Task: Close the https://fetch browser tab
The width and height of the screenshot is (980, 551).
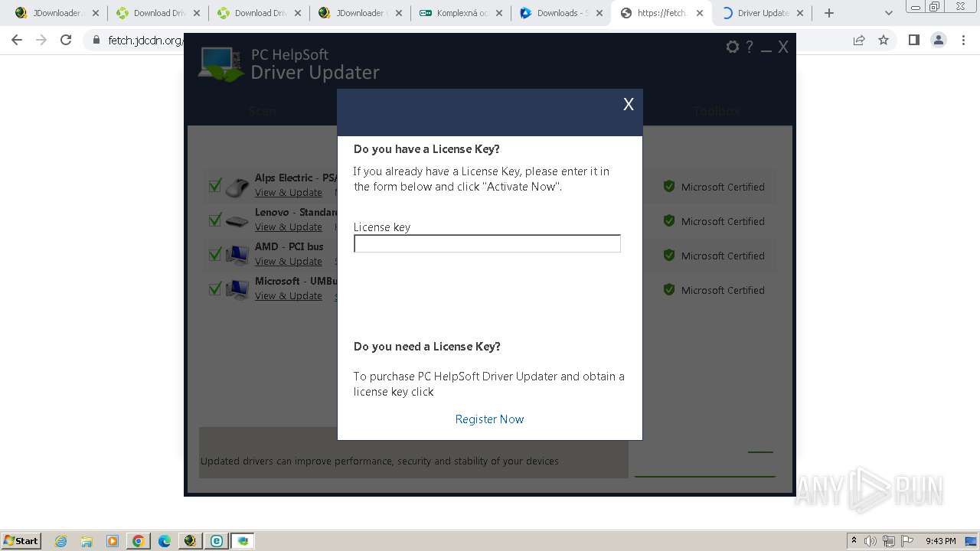Action: click(x=700, y=13)
